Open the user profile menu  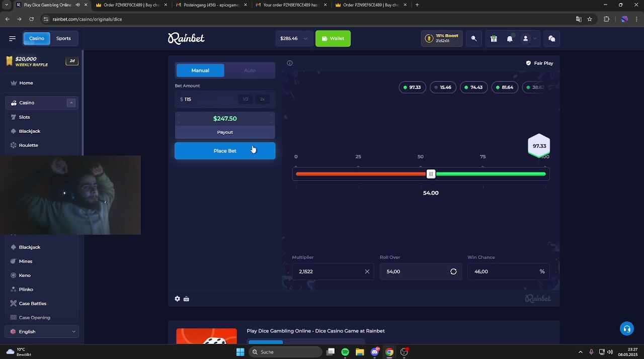click(x=528, y=39)
